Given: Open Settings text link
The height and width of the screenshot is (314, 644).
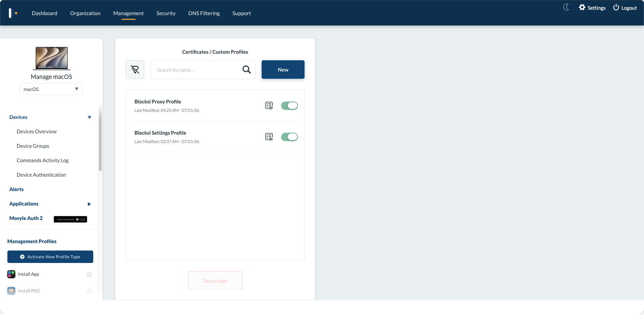Looking at the screenshot, I should tap(596, 8).
